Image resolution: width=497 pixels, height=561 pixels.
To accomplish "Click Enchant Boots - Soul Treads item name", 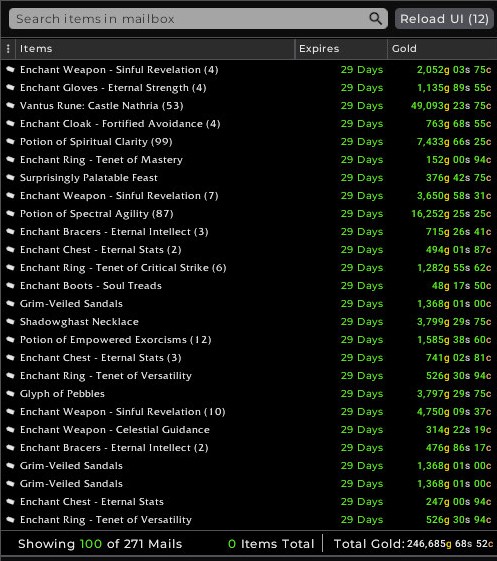I will point(91,286).
